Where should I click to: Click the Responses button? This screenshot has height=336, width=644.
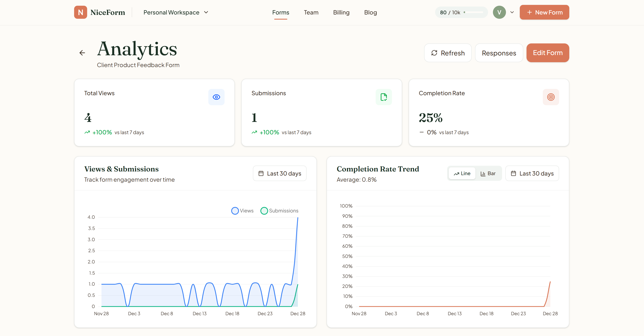[x=499, y=53]
